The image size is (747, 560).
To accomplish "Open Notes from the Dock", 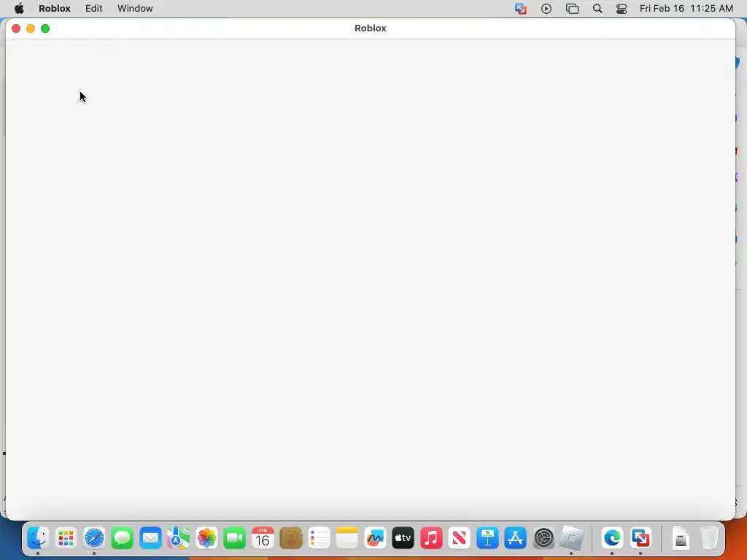I will (347, 539).
